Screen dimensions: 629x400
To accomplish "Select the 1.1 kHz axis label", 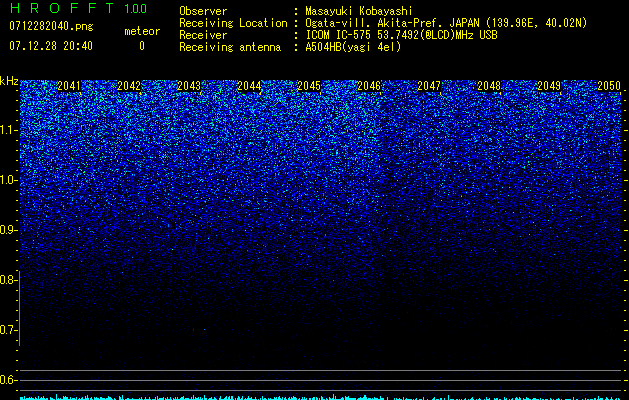I will [8, 130].
